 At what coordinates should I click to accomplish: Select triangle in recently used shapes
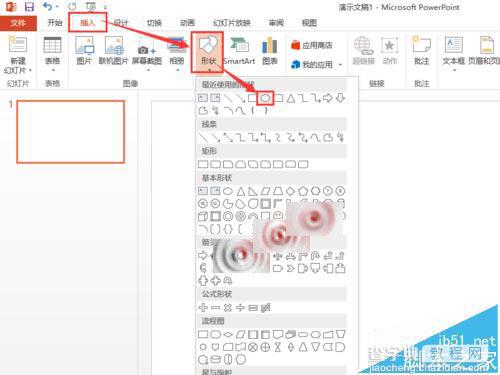[291, 98]
